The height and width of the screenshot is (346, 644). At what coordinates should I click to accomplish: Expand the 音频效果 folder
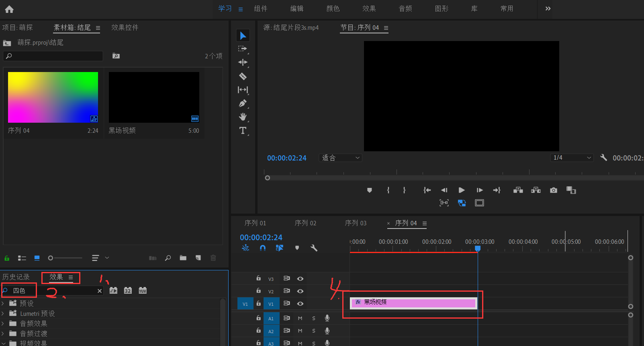[x=3, y=323]
